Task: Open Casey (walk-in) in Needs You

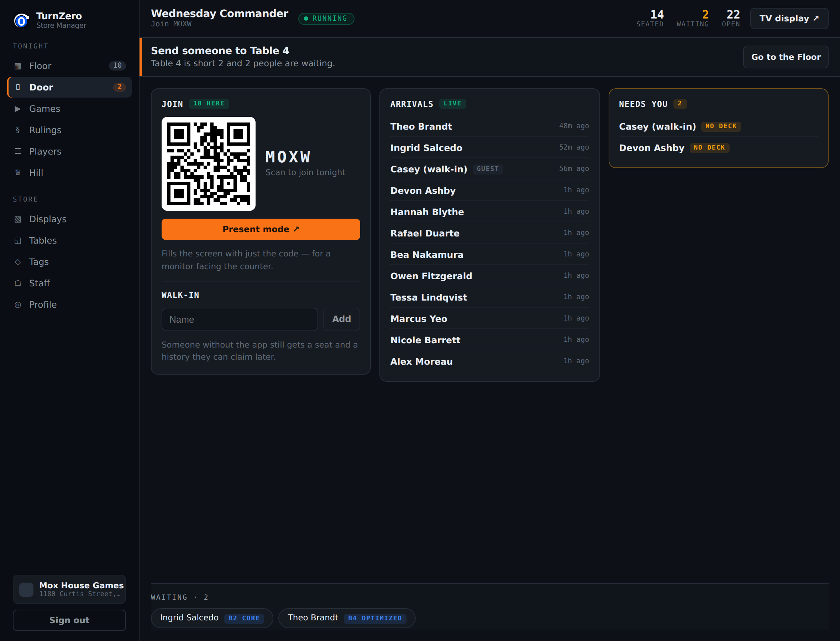Action: 718,126
